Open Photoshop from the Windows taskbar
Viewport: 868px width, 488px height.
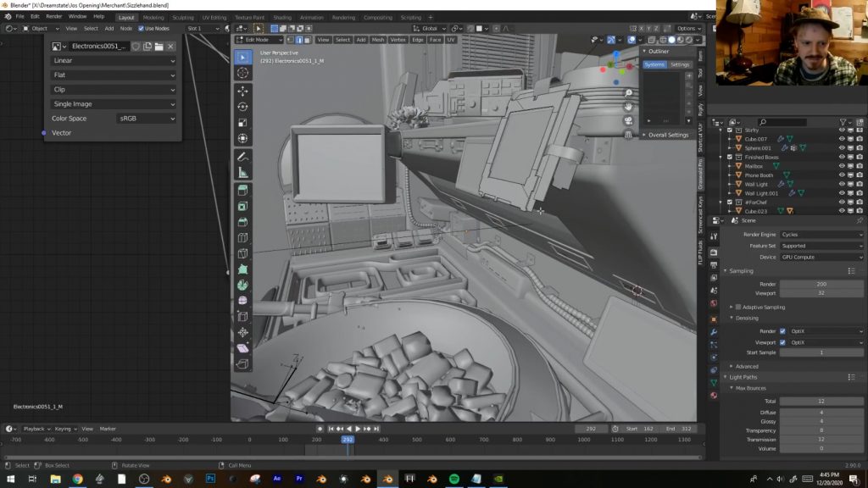(210, 479)
